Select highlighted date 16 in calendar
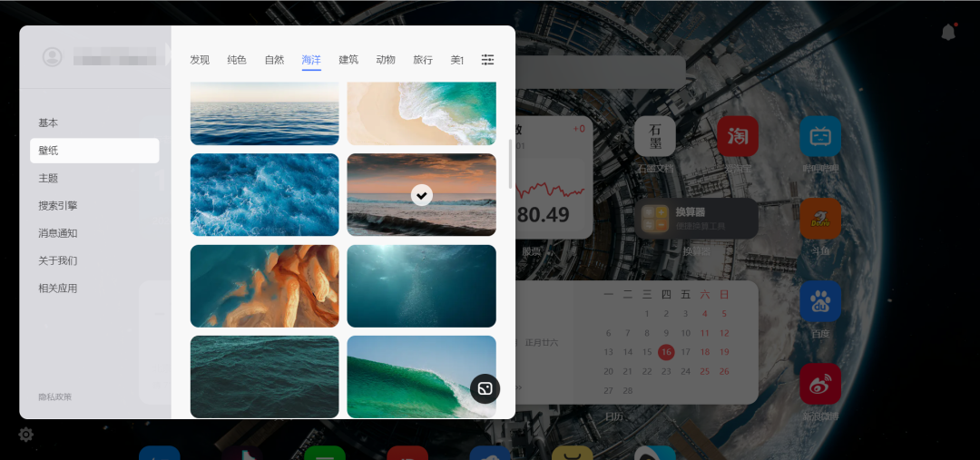 click(666, 352)
